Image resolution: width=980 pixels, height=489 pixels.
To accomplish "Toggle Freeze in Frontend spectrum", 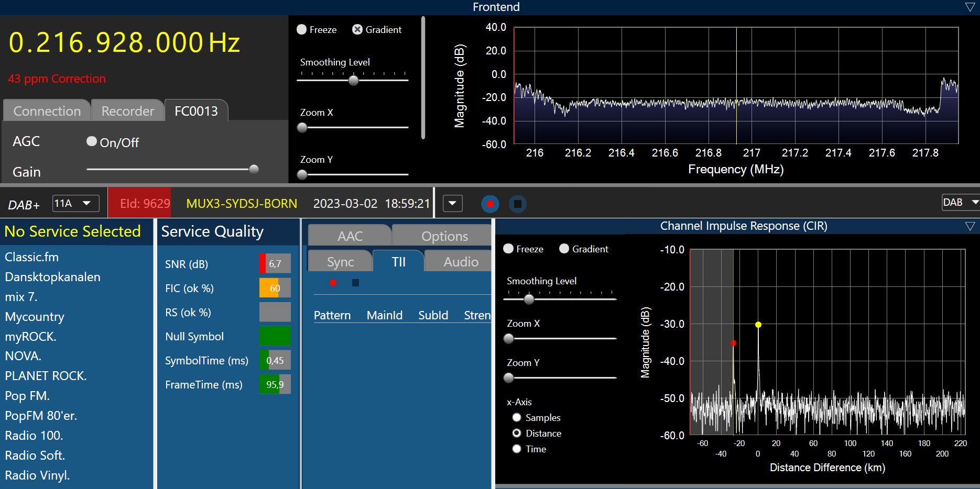I will (x=302, y=30).
